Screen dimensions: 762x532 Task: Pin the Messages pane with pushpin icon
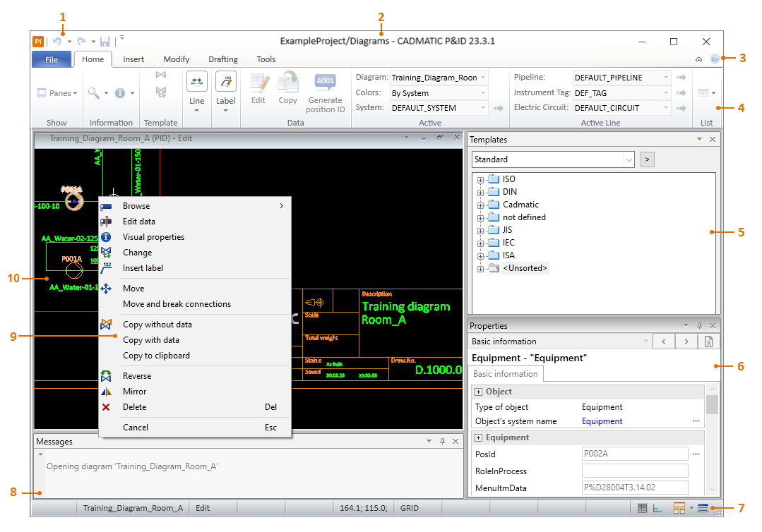tap(442, 442)
